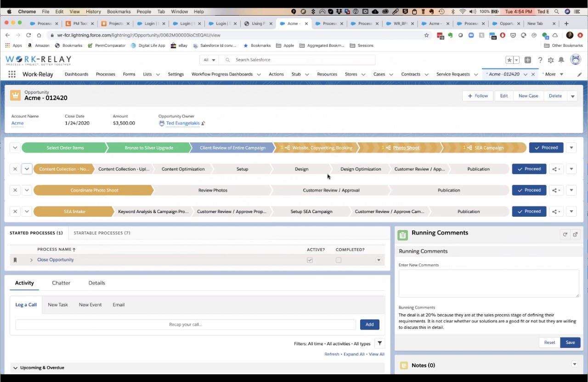The image size is (588, 382).
Task: Expand Running Comments to new window
Action: 575,234
